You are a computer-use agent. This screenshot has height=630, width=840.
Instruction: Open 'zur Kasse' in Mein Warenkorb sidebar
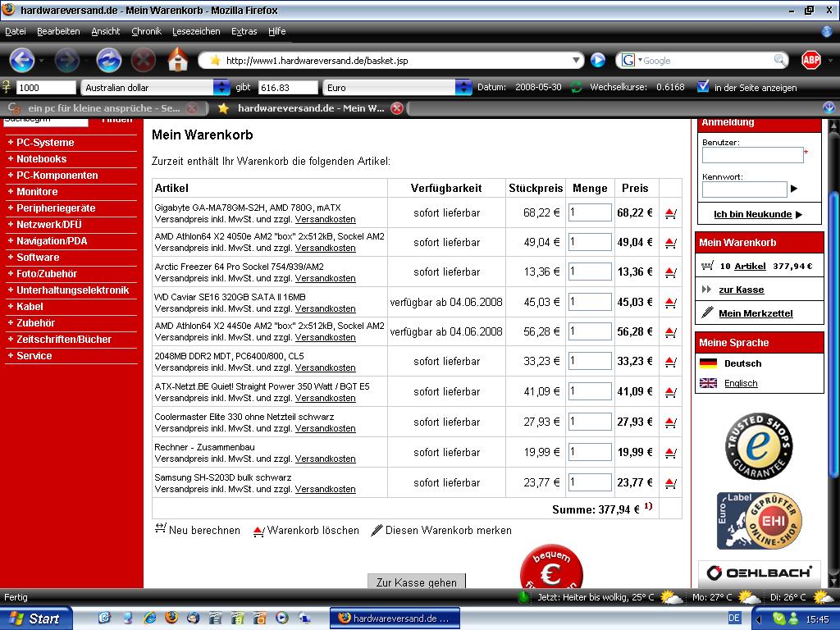tap(741, 290)
